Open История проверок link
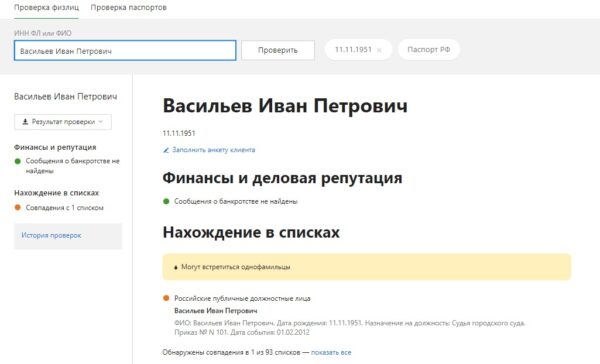This screenshot has width=600, height=364. 51,235
